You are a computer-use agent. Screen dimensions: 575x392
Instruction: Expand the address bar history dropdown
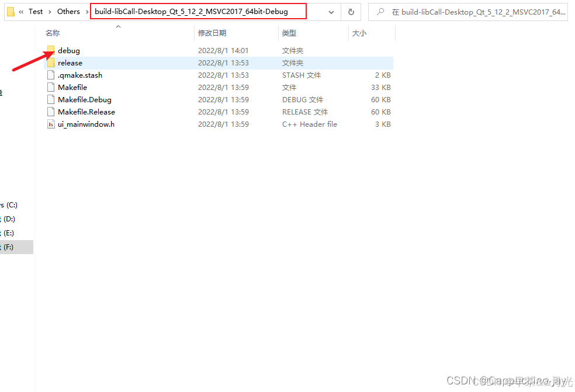[x=331, y=12]
